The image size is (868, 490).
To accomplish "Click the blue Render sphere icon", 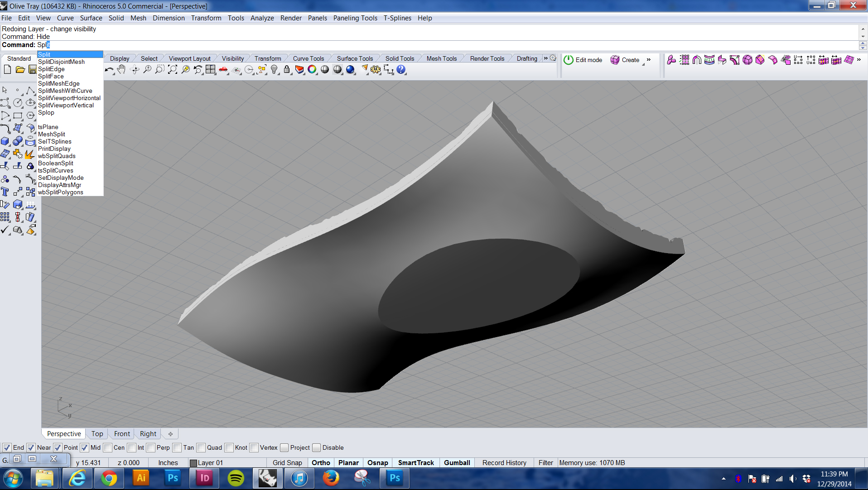I will pyautogui.click(x=350, y=70).
